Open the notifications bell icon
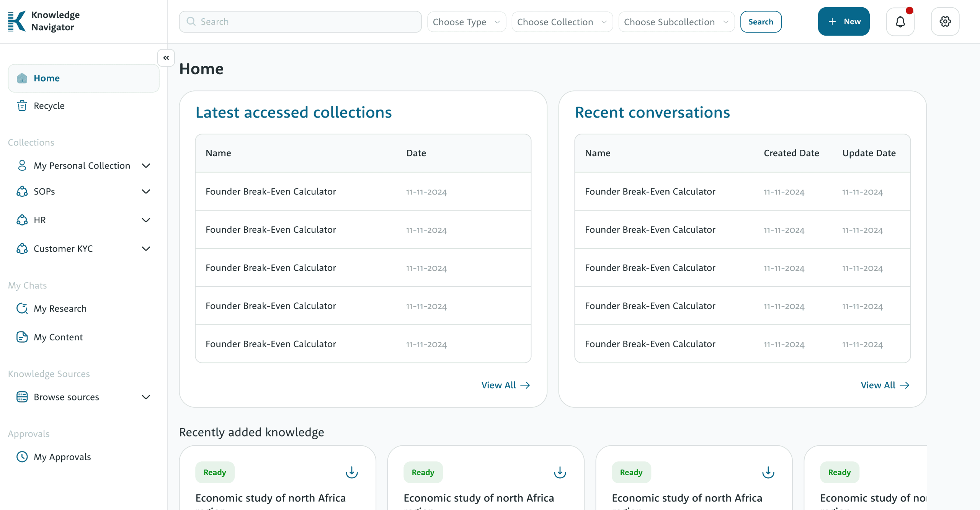Viewport: 980px width, 510px height. (900, 22)
